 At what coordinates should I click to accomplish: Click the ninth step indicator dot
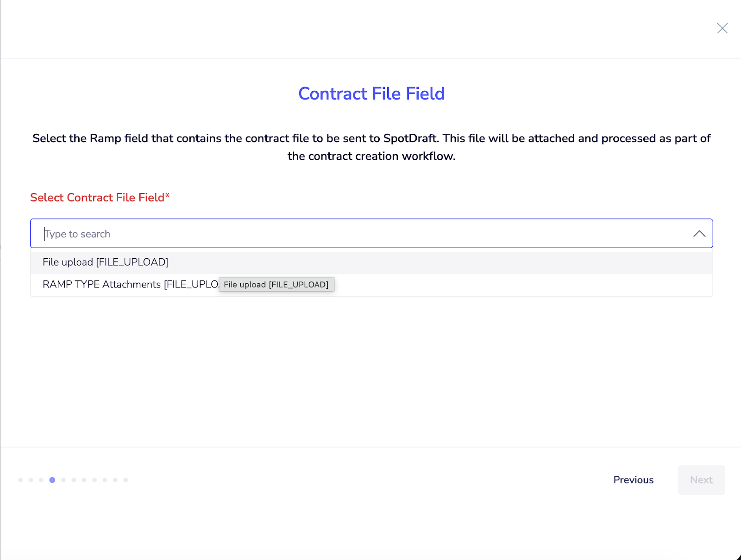click(105, 480)
